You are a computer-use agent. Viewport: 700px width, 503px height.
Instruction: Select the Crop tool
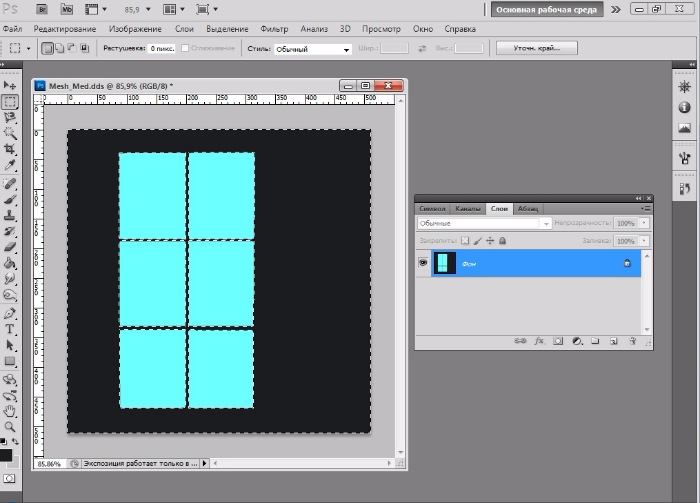click(10, 148)
